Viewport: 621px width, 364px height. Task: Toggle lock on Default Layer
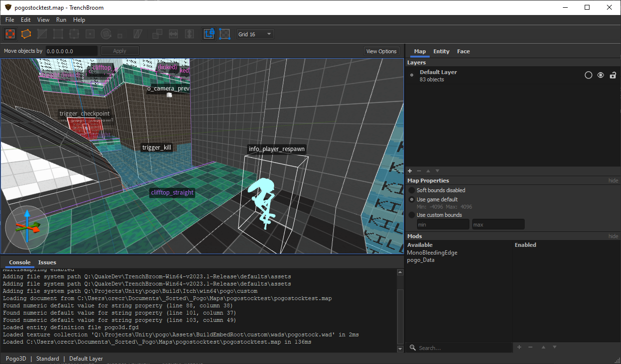click(613, 75)
